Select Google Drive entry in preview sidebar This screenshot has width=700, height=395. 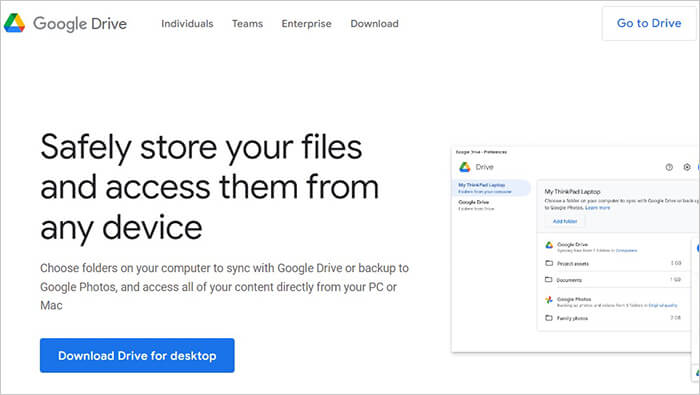click(476, 205)
